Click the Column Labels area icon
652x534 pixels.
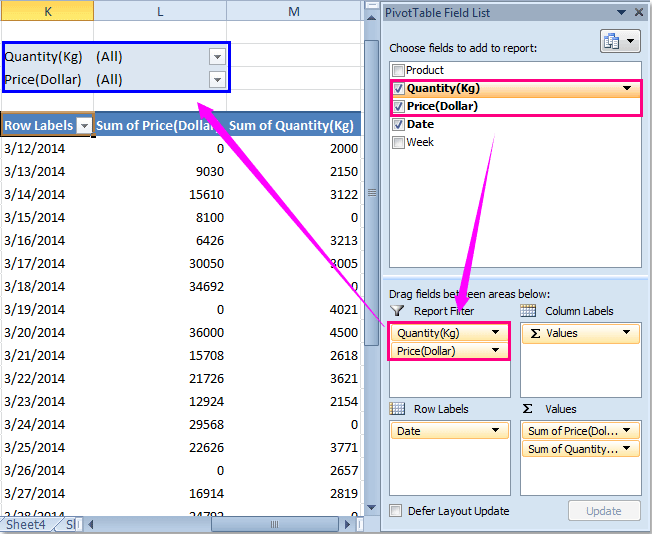pyautogui.click(x=528, y=311)
